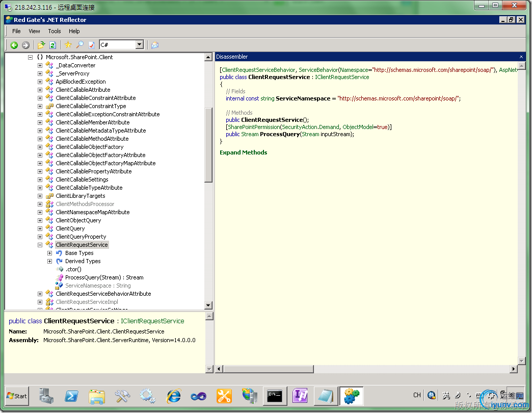
Task: Expand the ClientQuery tree node
Action: pyautogui.click(x=40, y=228)
